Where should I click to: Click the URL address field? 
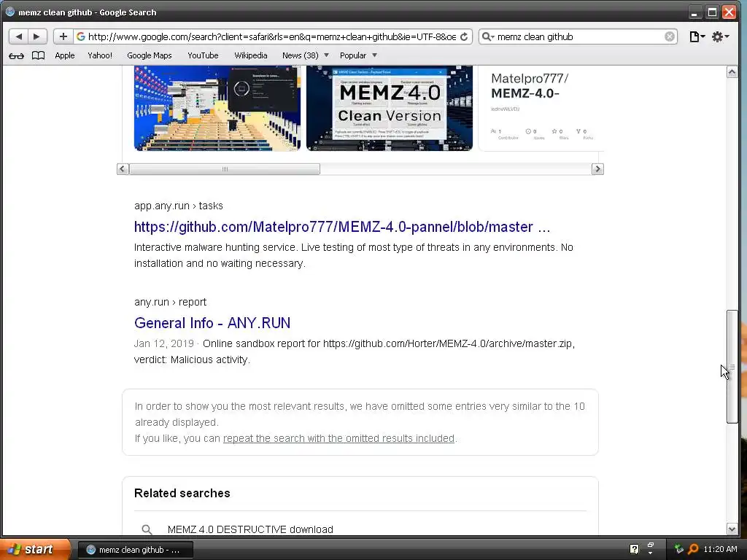pos(271,36)
